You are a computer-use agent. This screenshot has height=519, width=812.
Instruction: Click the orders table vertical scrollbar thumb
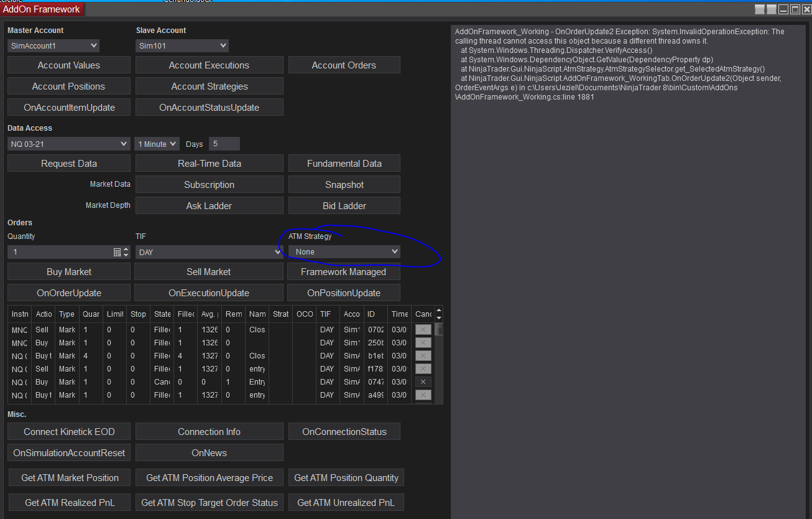click(438, 329)
